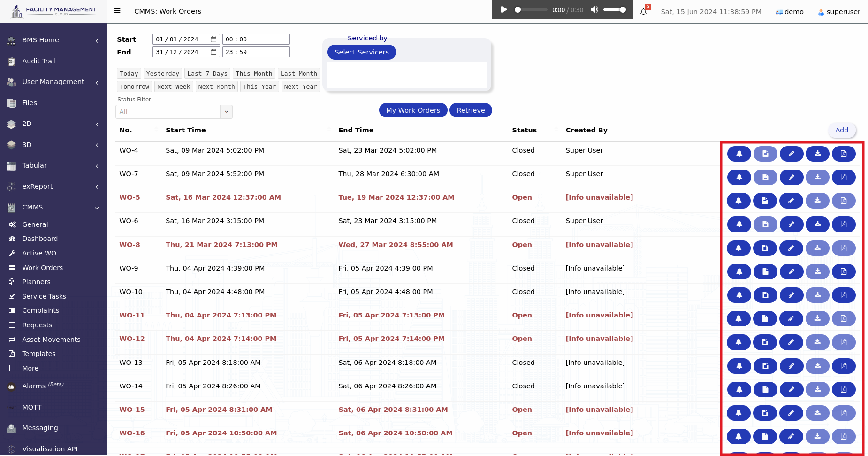
Task: Click the Retrieve button
Action: [x=471, y=110]
